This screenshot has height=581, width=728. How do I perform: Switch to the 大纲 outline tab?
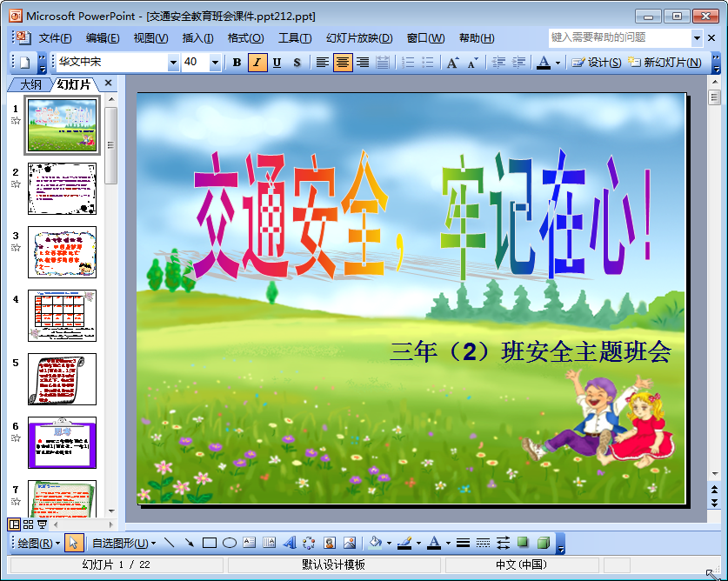tap(30, 83)
